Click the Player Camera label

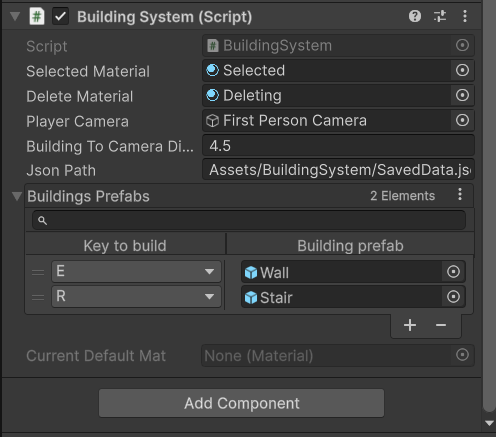click(x=77, y=121)
